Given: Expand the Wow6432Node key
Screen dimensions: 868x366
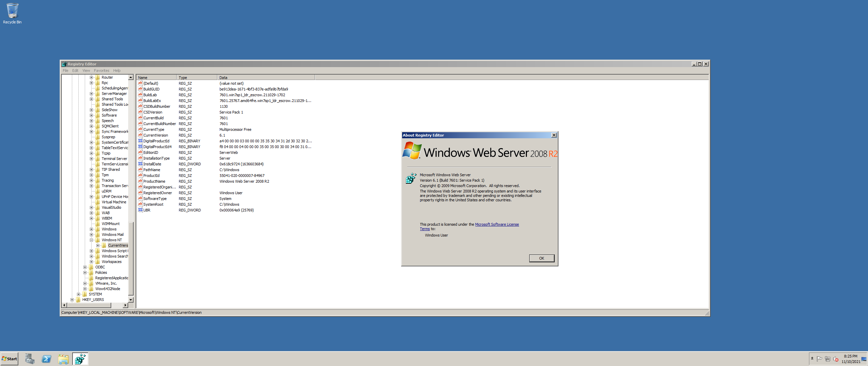Looking at the screenshot, I should pyautogui.click(x=85, y=289).
